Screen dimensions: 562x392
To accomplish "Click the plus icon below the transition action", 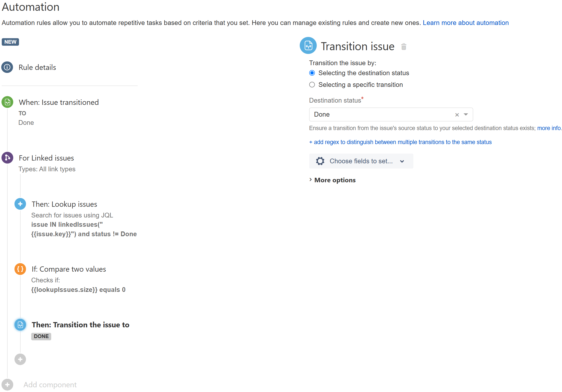I will point(20,359).
